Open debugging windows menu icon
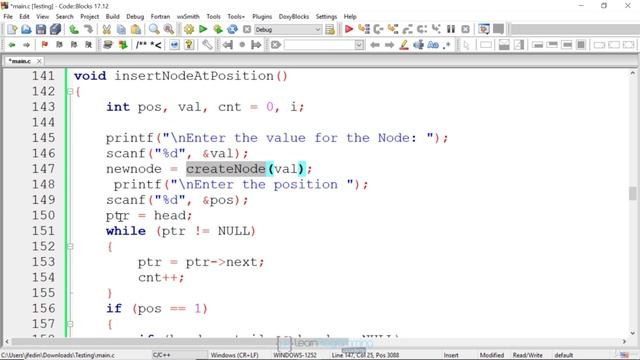This screenshot has height=360, width=640. tap(484, 29)
